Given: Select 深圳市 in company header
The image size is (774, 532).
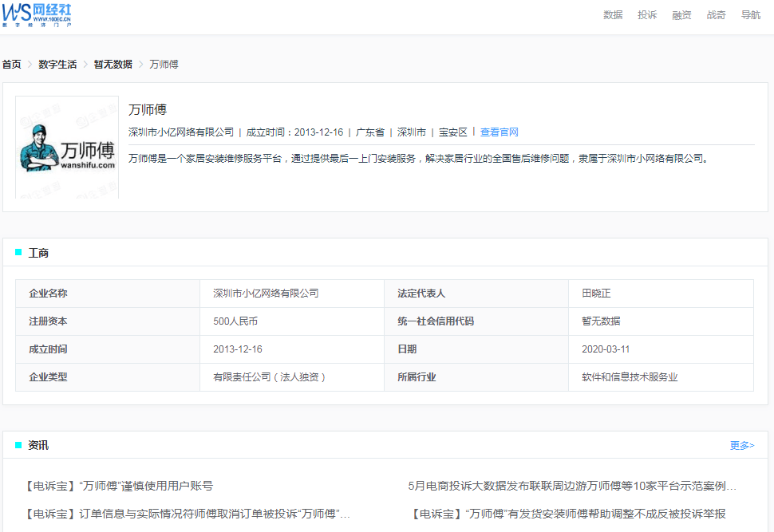Looking at the screenshot, I should pos(411,132).
